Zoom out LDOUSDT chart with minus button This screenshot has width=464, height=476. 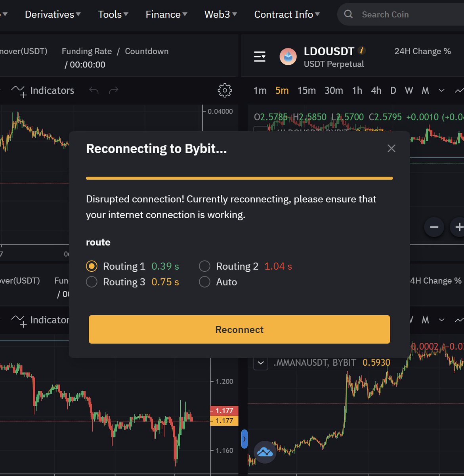click(434, 227)
